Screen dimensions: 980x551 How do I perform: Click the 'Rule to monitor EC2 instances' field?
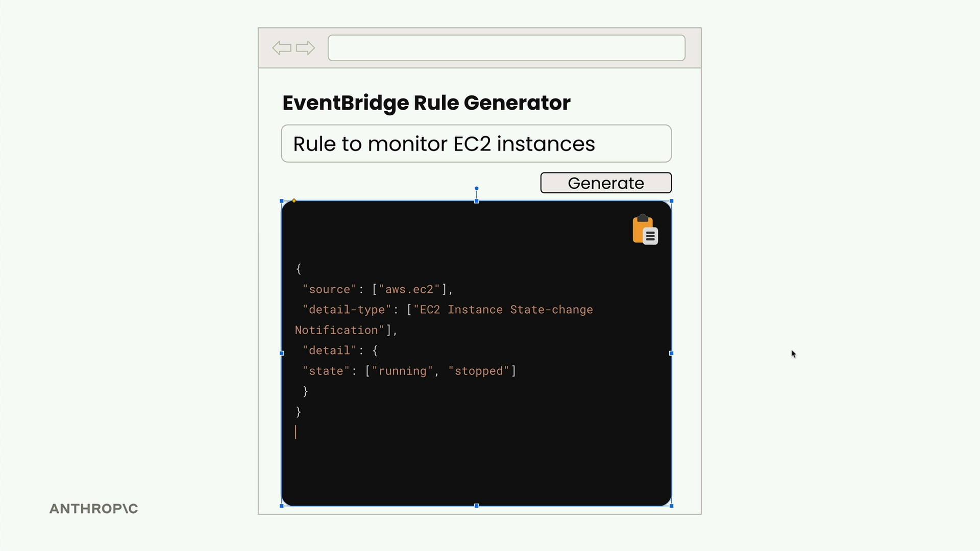[476, 144]
